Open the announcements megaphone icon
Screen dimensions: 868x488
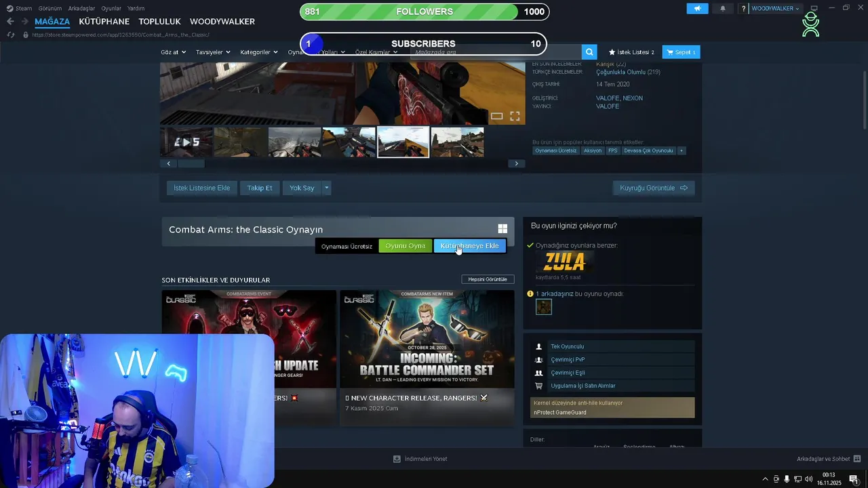pyautogui.click(x=696, y=8)
